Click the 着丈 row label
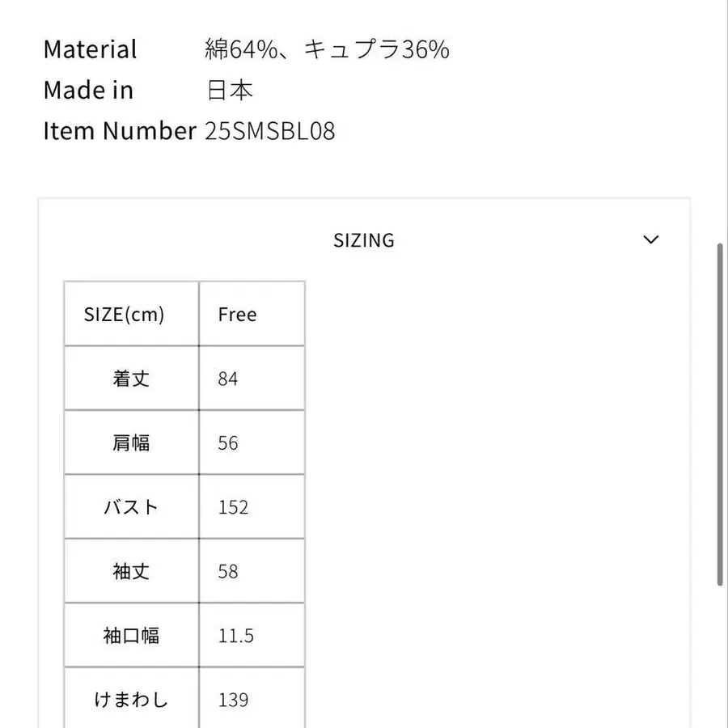The height and width of the screenshot is (728, 728). (x=131, y=379)
